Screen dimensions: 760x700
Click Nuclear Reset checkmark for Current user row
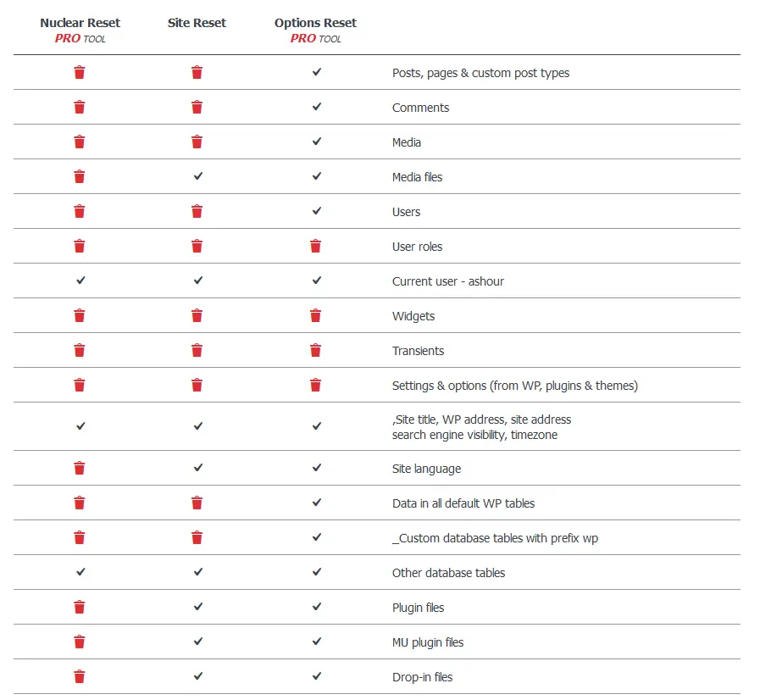tap(80, 281)
